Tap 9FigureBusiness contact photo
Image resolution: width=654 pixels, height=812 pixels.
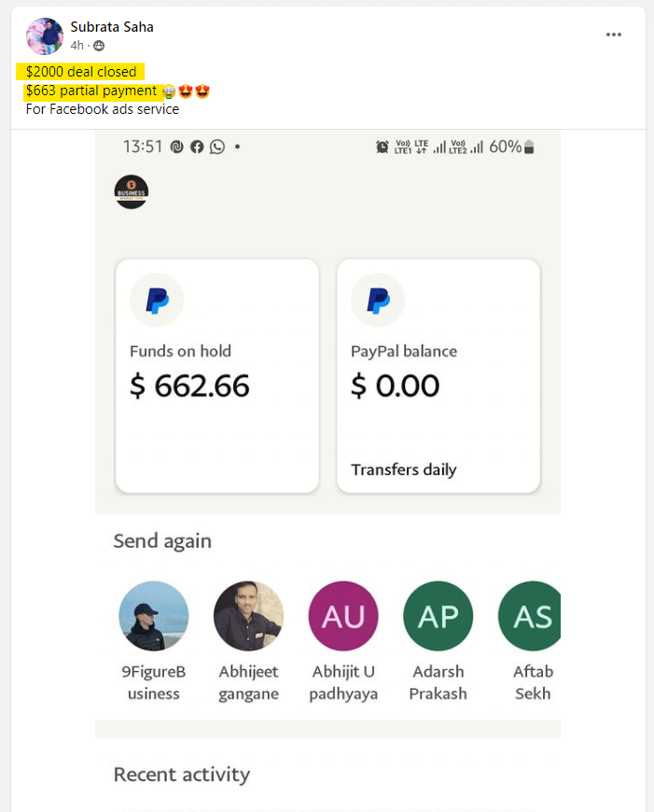154,616
